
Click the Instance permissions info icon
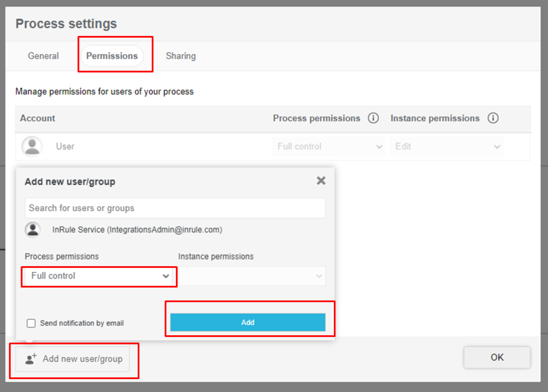coord(493,118)
